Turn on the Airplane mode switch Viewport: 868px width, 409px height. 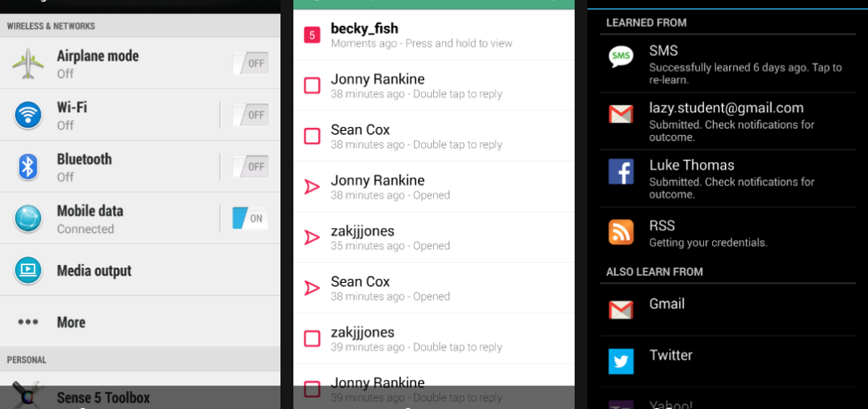click(251, 63)
